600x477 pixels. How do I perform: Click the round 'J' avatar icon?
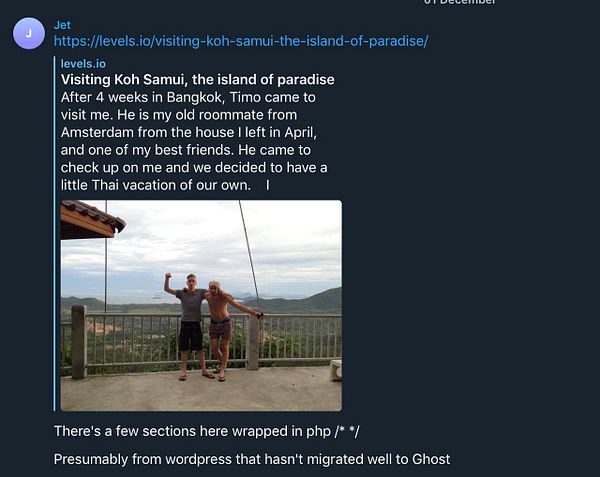(x=28, y=34)
